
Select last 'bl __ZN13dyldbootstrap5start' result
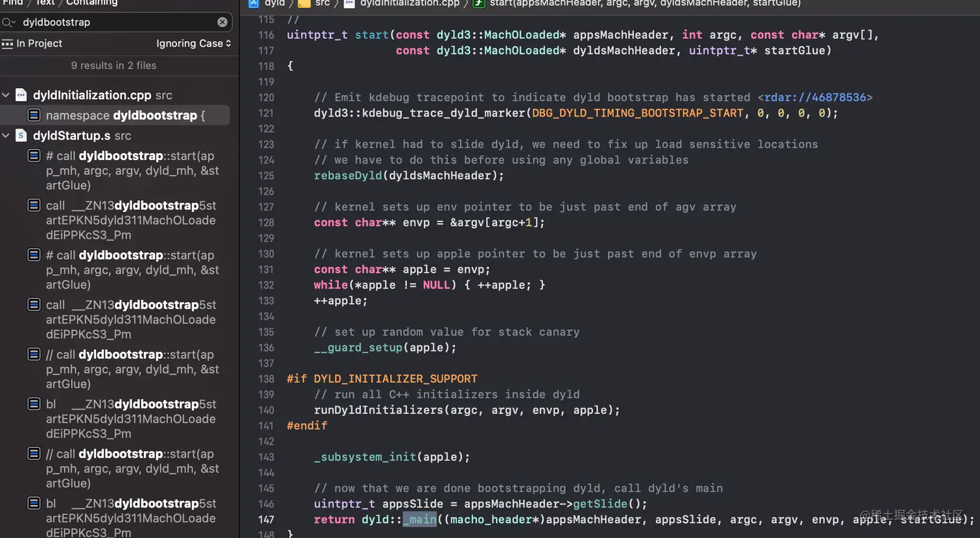point(131,518)
